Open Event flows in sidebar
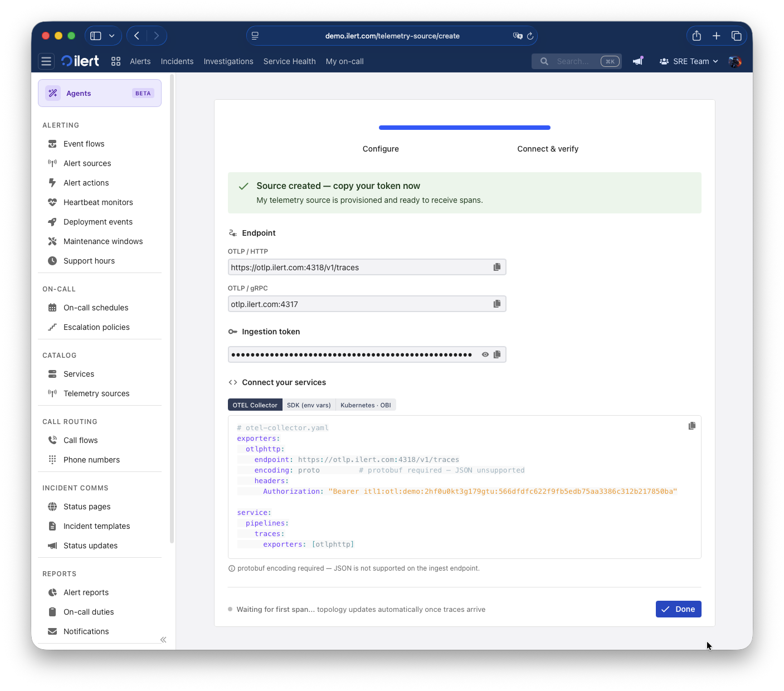 click(100, 144)
